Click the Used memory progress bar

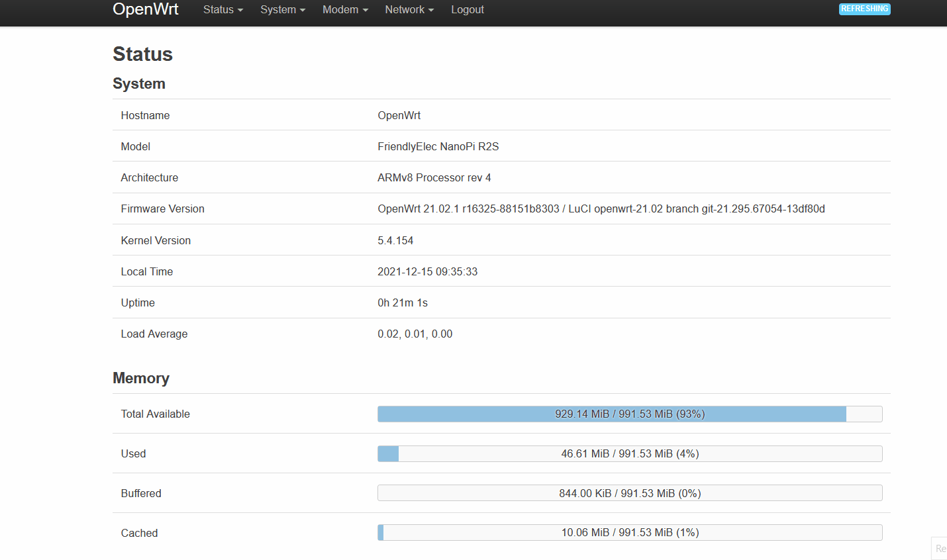(x=630, y=453)
